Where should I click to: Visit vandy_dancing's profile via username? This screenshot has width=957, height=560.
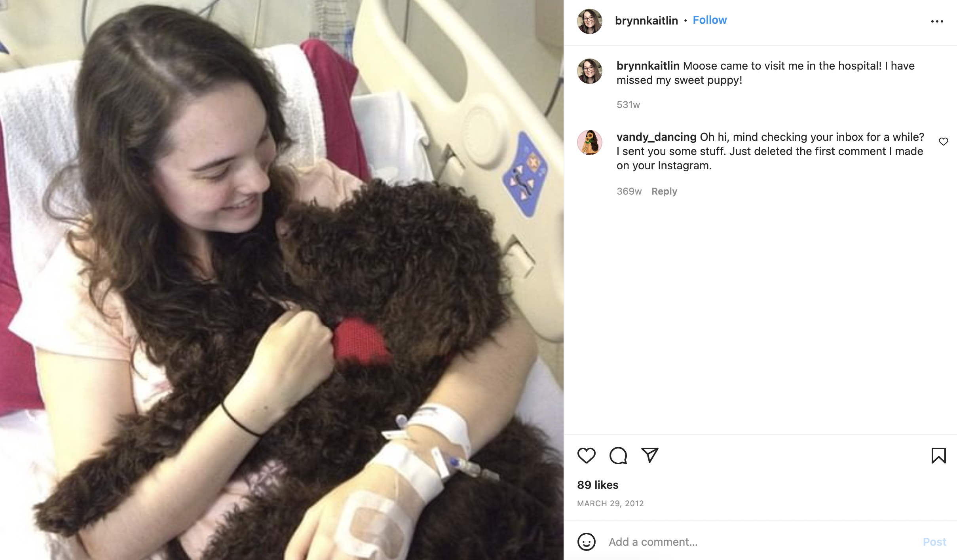(656, 137)
